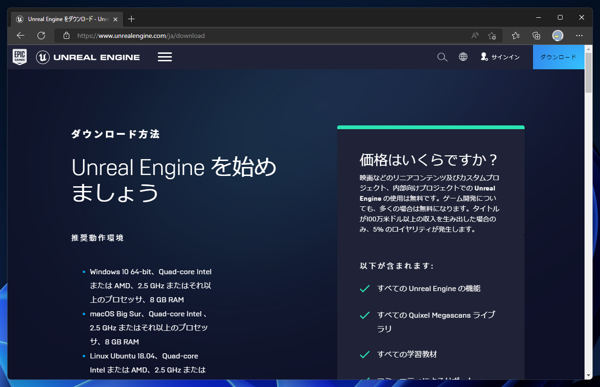Viewport: 600px width, 387px height.
Task: Open the collections icon
Action: [536, 36]
